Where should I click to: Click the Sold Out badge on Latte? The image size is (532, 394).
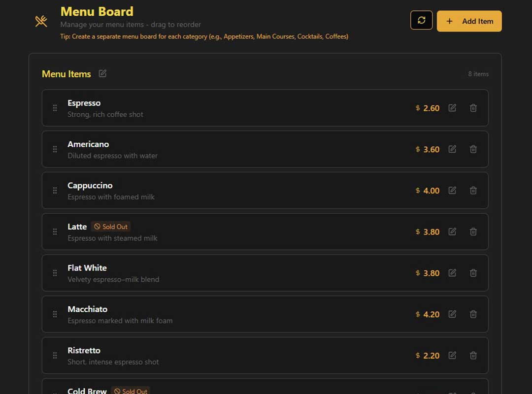point(110,227)
